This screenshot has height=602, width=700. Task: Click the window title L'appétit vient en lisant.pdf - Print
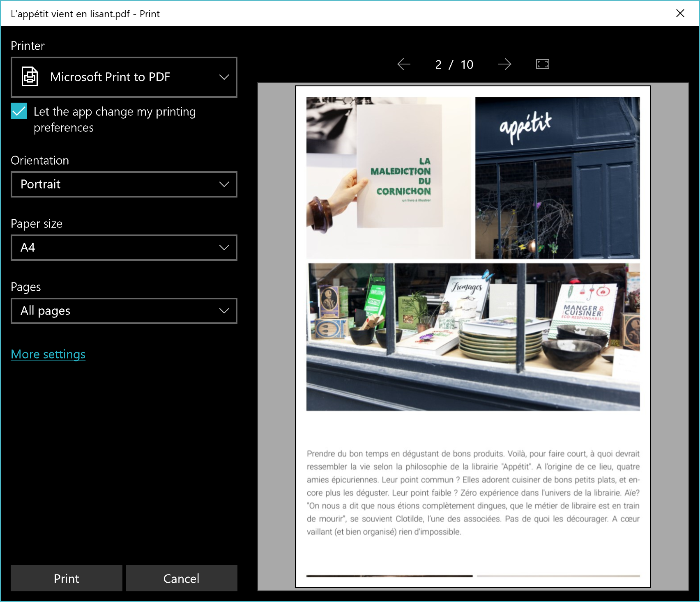click(85, 14)
